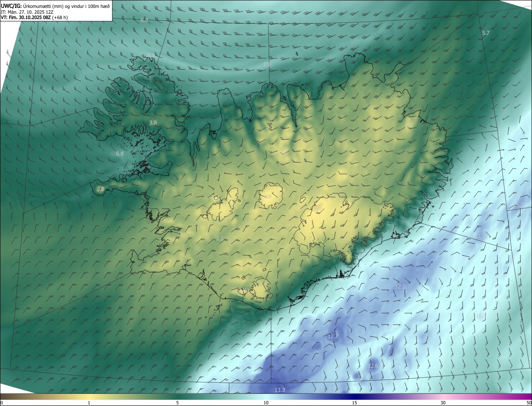Click the 5 tick on the color scale
The height and width of the screenshot is (406, 532).
point(177,403)
